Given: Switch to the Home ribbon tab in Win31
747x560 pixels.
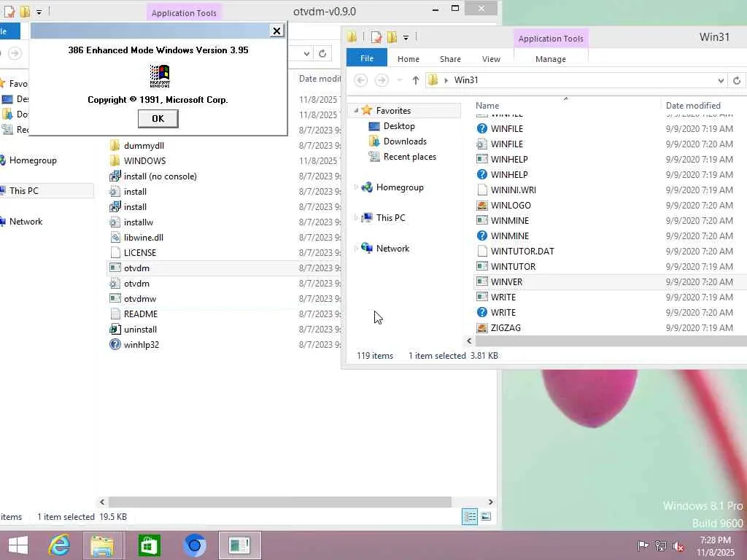Looking at the screenshot, I should tap(409, 59).
